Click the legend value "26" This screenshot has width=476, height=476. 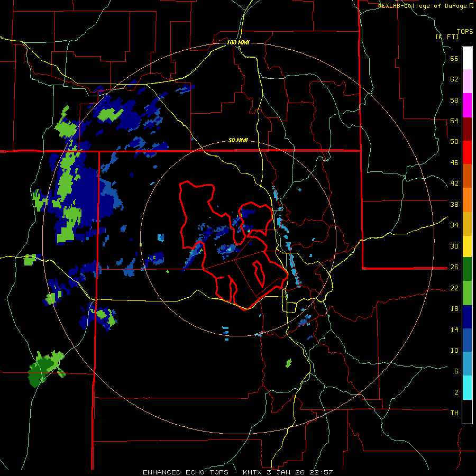pyautogui.click(x=454, y=267)
